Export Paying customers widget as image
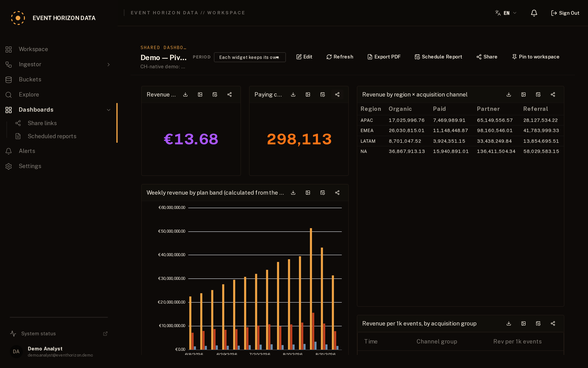 coord(308,94)
